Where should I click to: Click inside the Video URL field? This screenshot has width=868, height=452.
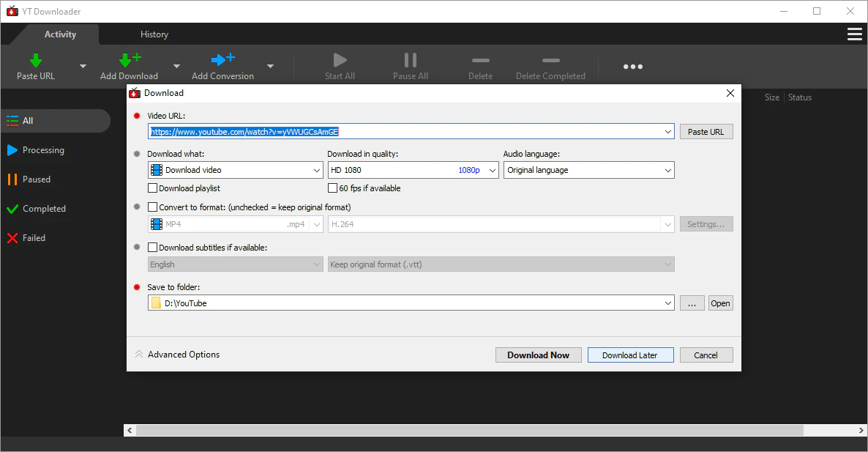point(410,131)
